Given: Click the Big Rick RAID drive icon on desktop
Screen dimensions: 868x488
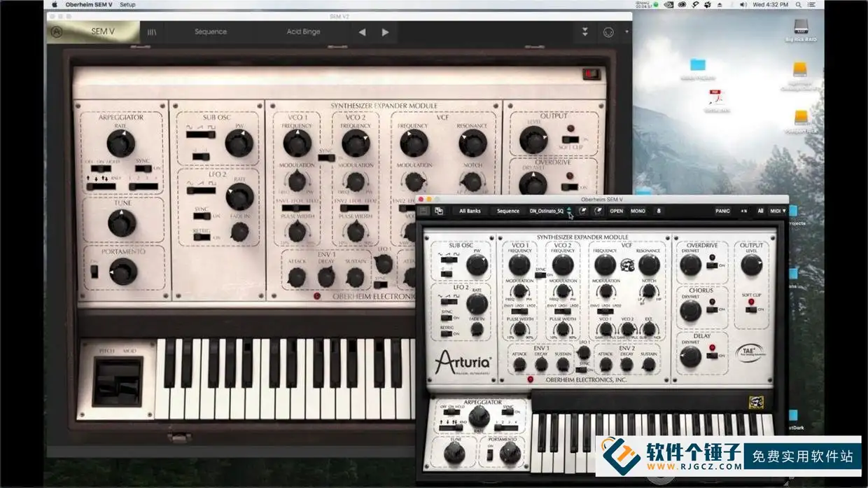Looking at the screenshot, I should pyautogui.click(x=801, y=27).
